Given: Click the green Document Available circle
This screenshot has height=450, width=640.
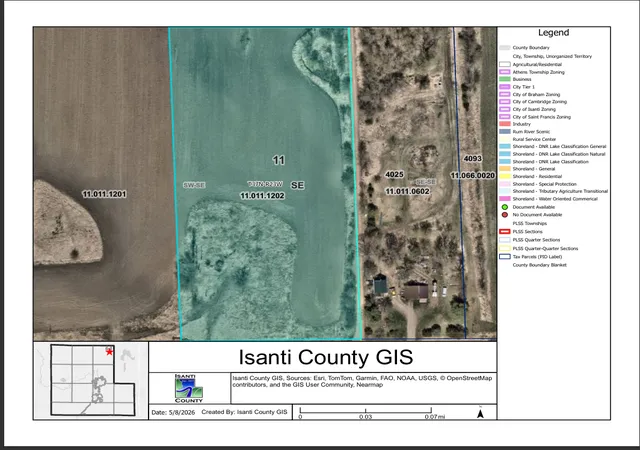Looking at the screenshot, I should 505,207.
